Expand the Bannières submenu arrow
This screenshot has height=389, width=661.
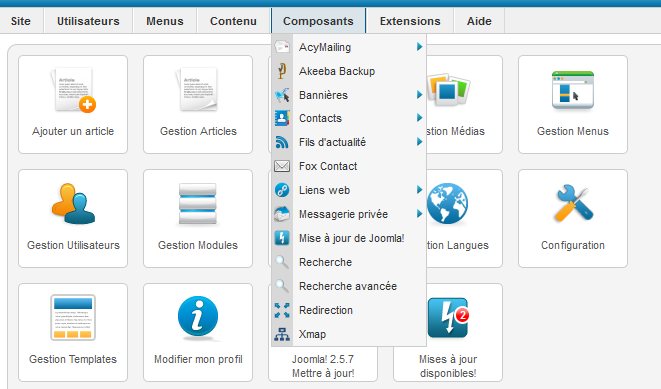pyautogui.click(x=419, y=95)
